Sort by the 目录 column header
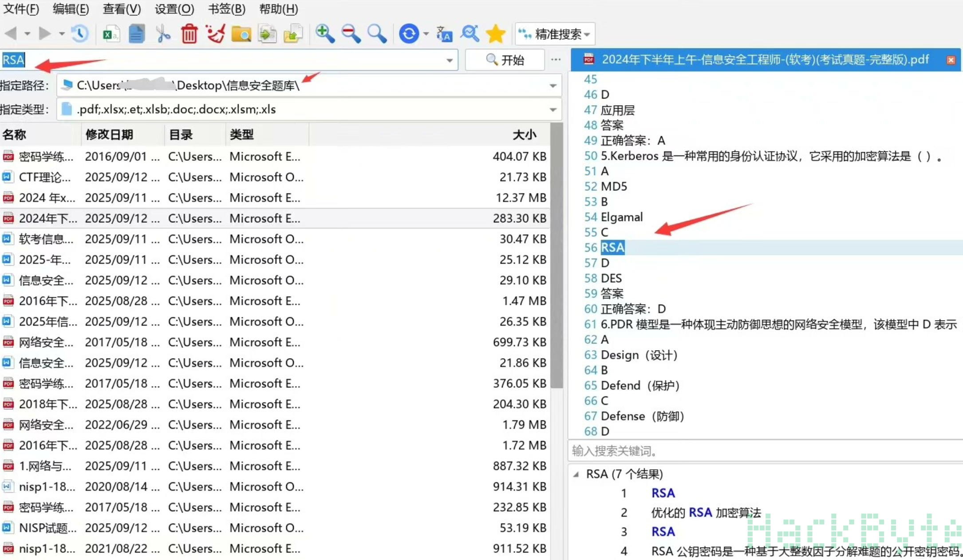This screenshot has width=963, height=560. [195, 135]
